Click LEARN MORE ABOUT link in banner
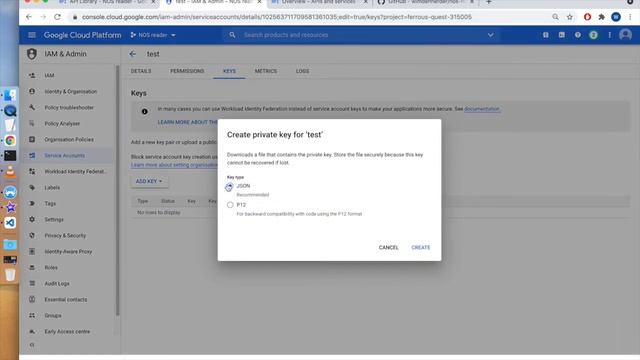The height and width of the screenshot is (360, 640). (187, 122)
